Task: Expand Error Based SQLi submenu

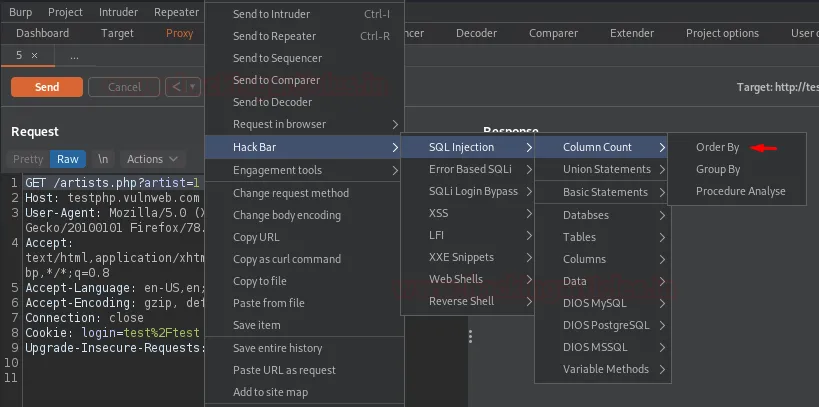Action: tap(470, 169)
